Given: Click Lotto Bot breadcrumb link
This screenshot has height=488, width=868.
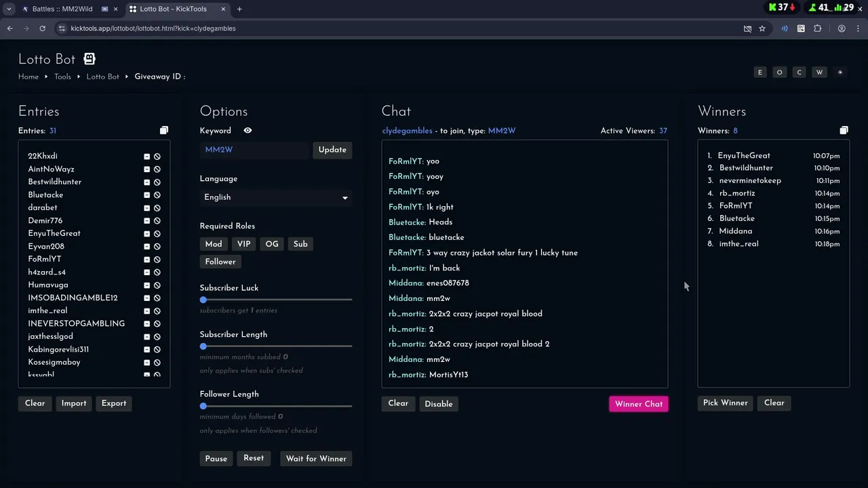Looking at the screenshot, I should [102, 77].
